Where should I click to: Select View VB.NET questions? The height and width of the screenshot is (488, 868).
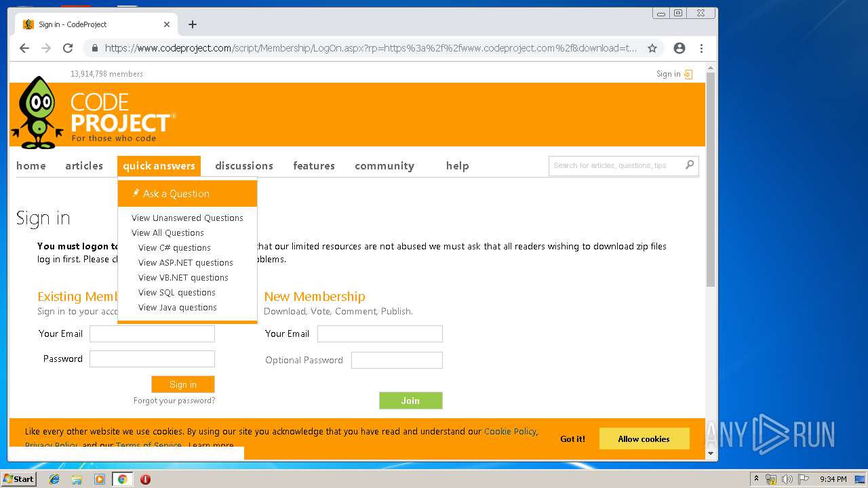click(183, 278)
